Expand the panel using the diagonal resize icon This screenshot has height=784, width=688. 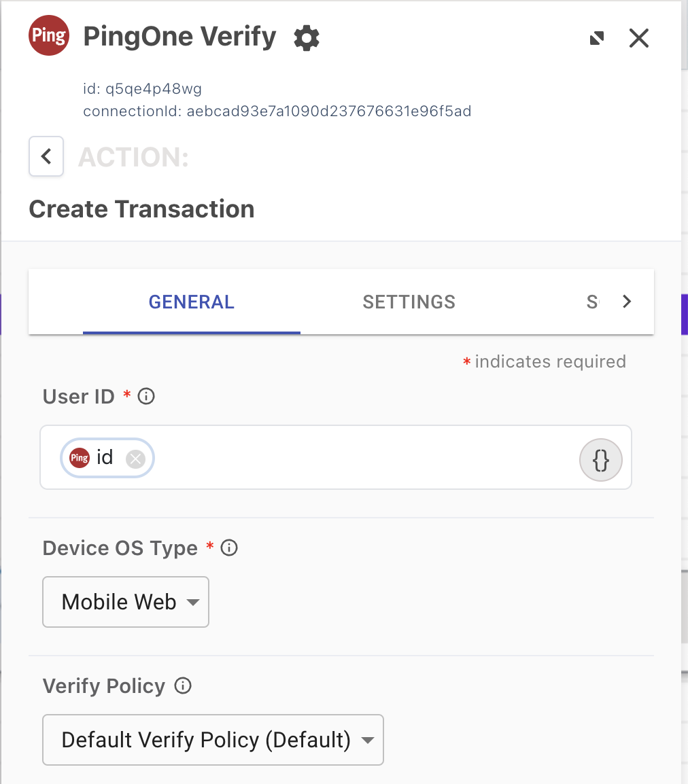[597, 39]
